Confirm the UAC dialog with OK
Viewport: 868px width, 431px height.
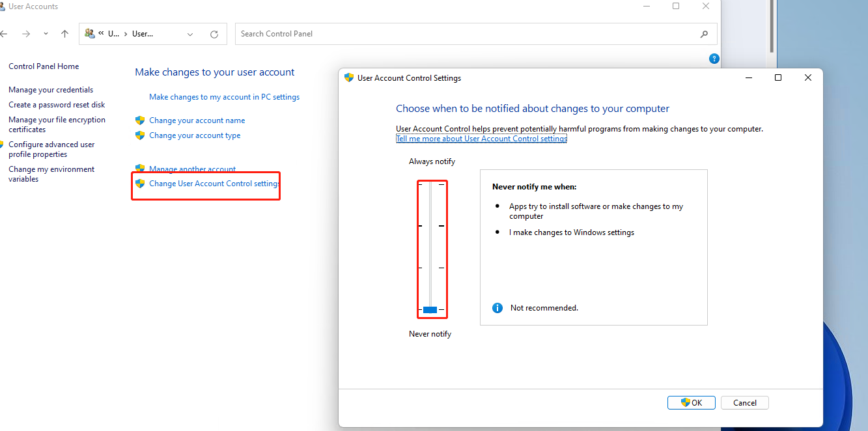click(692, 403)
